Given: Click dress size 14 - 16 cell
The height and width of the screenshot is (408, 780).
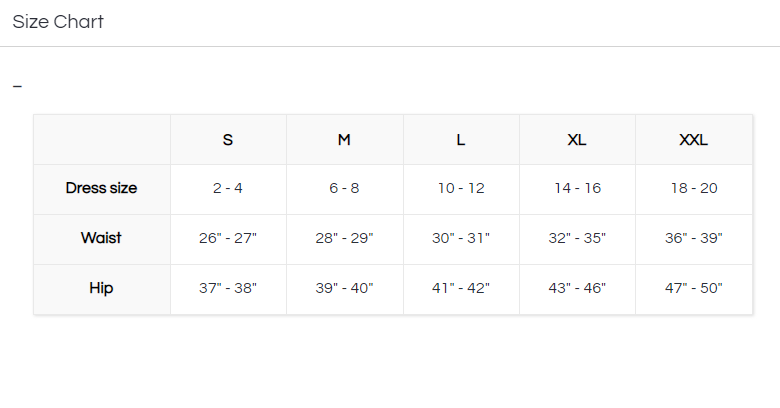Looking at the screenshot, I should point(577,188).
